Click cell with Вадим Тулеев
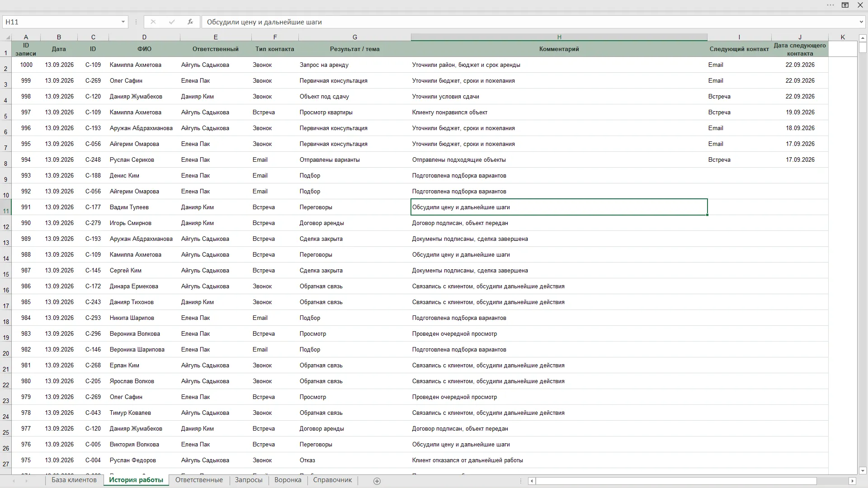Viewport: 868px width, 488px height. tap(144, 207)
